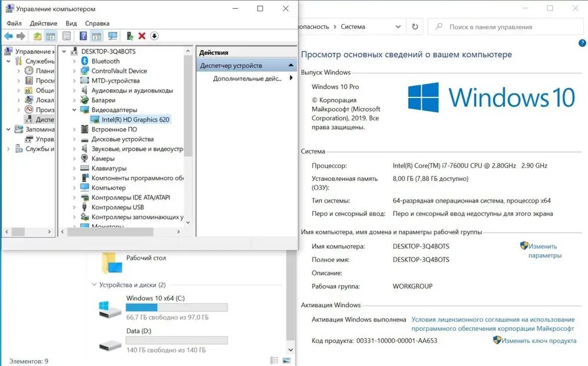Collapse the Устройства и диски section

(94, 285)
